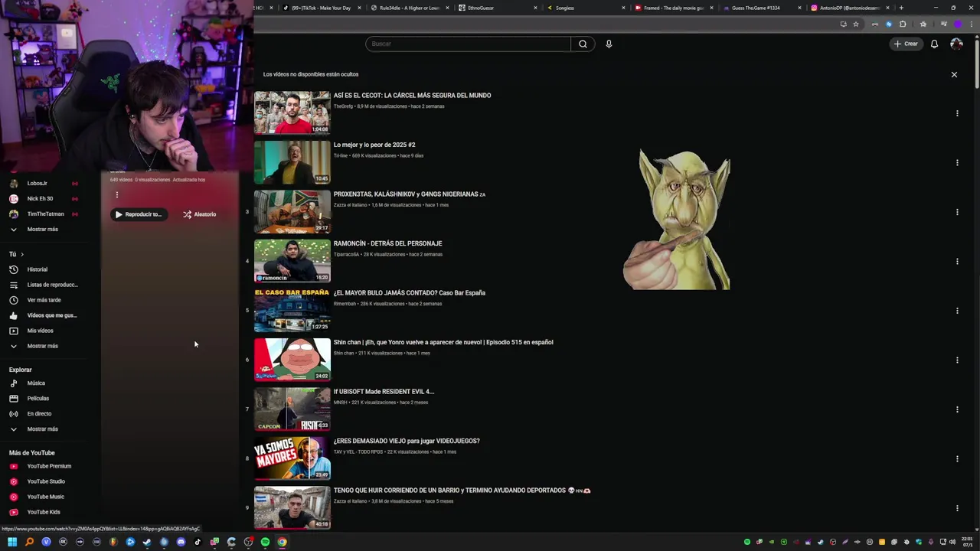Bookmark this page with star icon
The height and width of the screenshot is (551, 980).
tap(856, 24)
